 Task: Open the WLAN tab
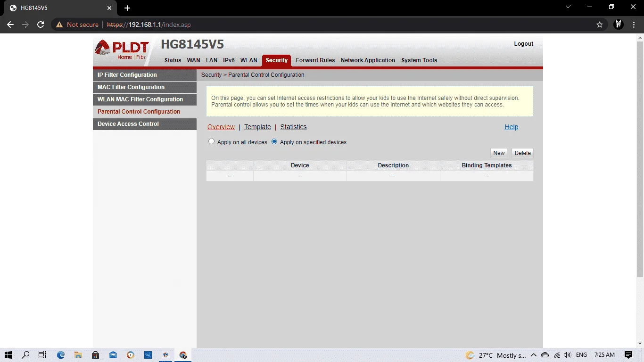coord(249,60)
